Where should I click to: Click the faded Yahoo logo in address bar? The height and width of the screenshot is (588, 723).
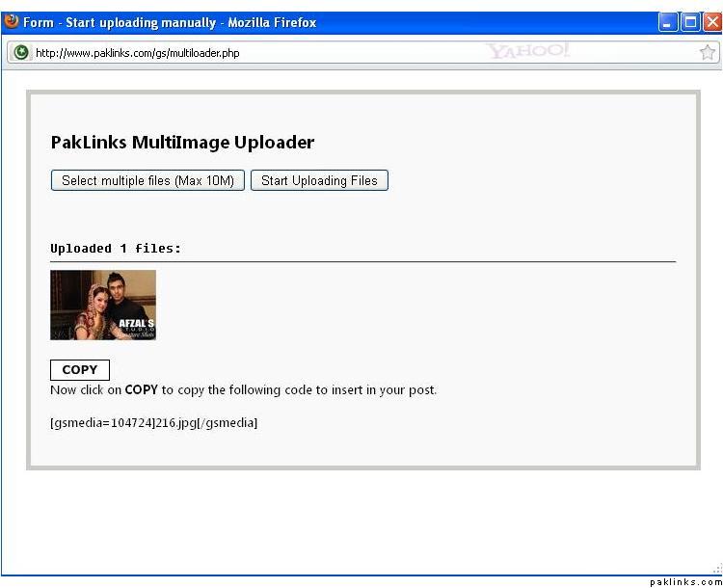(528, 51)
